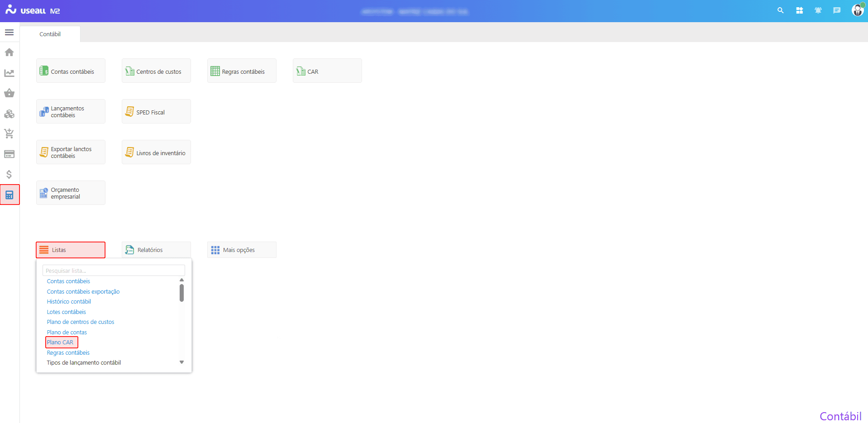Click the user avatar profile icon
Image resolution: width=868 pixels, height=423 pixels.
(x=857, y=10)
